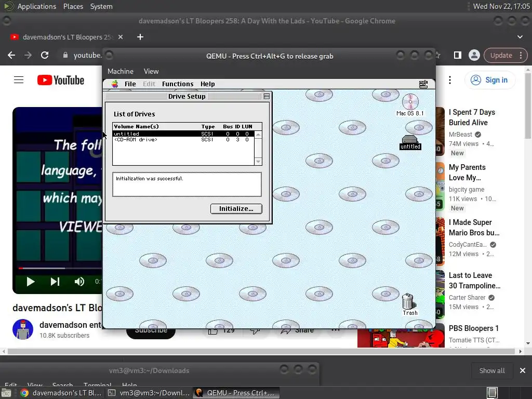This screenshot has height=399, width=532.
Task: Open PBS Bloopers 1 video
Action: tap(474, 328)
